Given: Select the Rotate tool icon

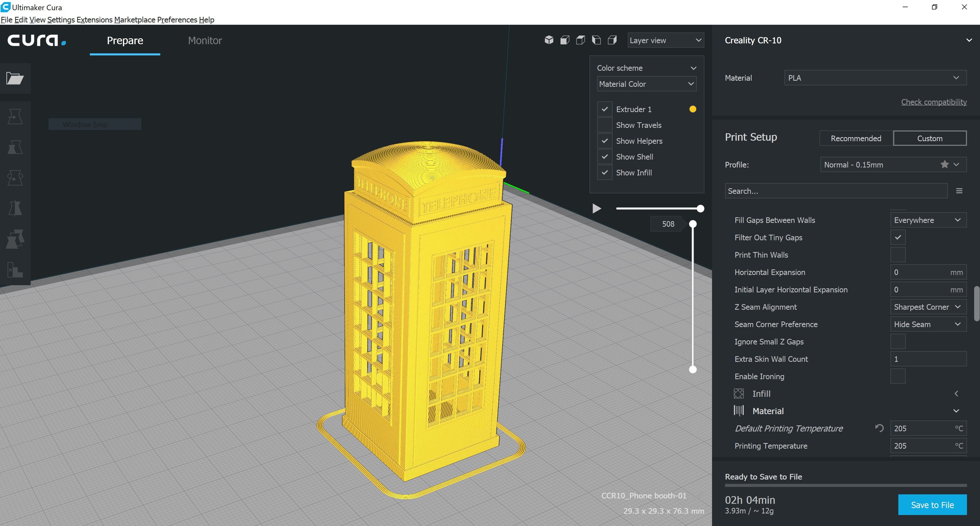Looking at the screenshot, I should (15, 177).
